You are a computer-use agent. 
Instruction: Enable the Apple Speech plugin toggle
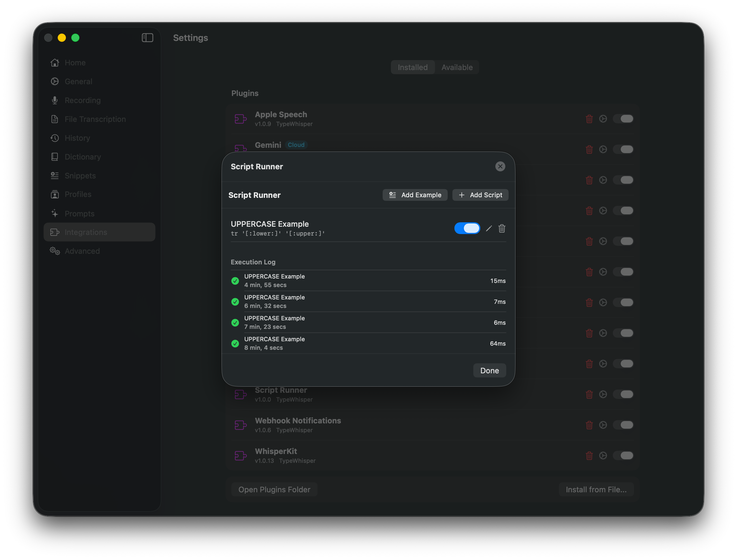(623, 119)
